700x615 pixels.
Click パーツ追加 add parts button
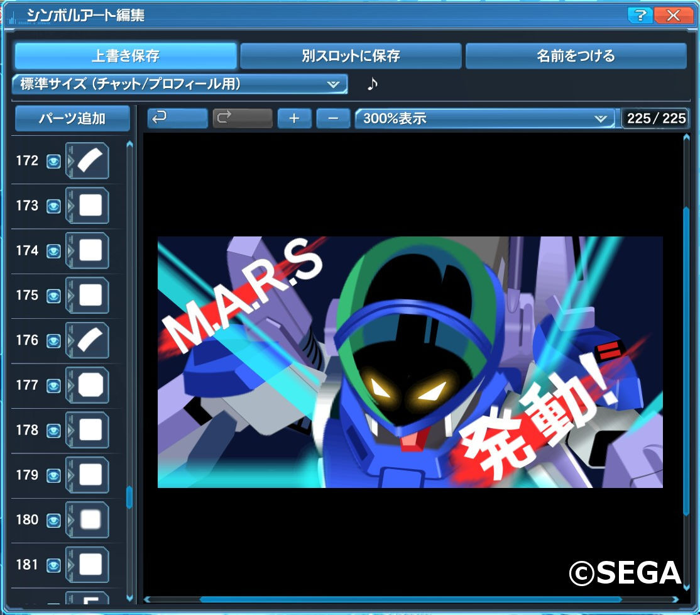point(72,118)
